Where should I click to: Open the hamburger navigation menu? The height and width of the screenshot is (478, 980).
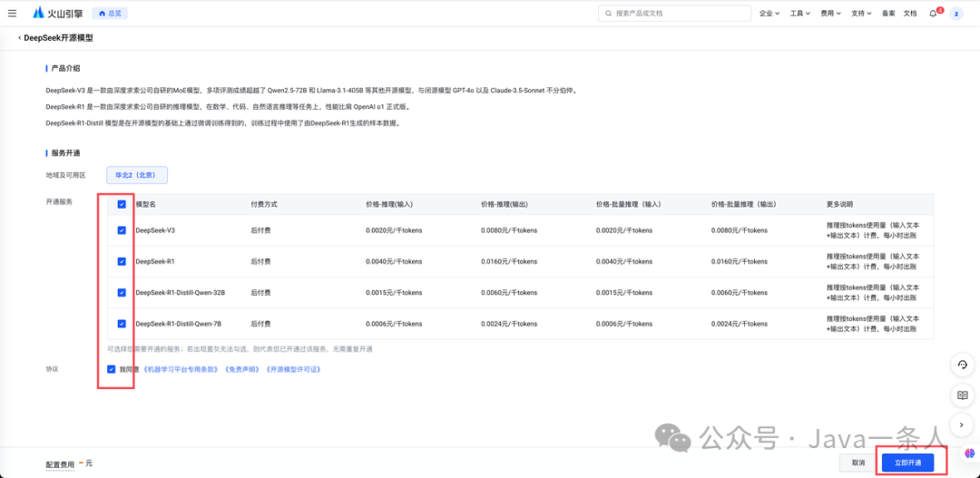click(13, 13)
